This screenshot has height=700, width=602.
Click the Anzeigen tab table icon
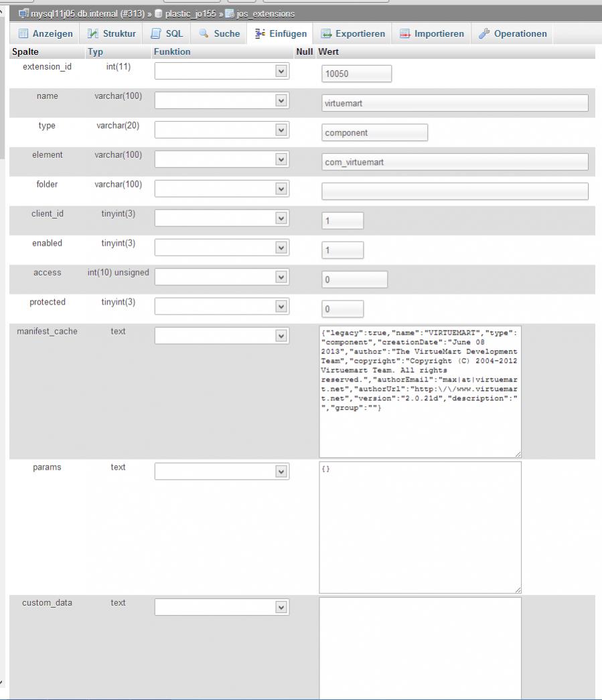coord(23,34)
